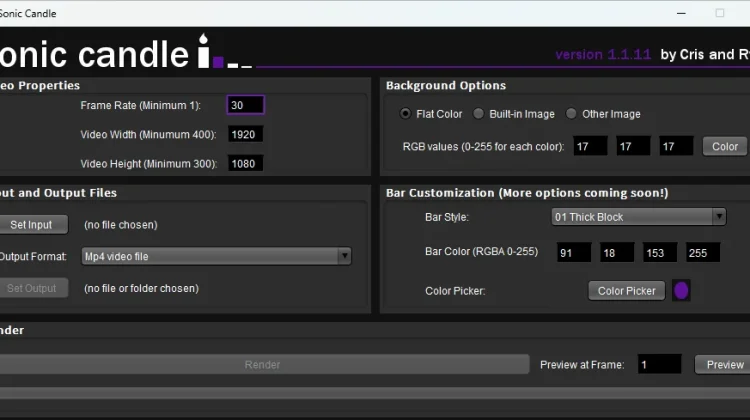Launch the bar Color Picker button

point(627,291)
